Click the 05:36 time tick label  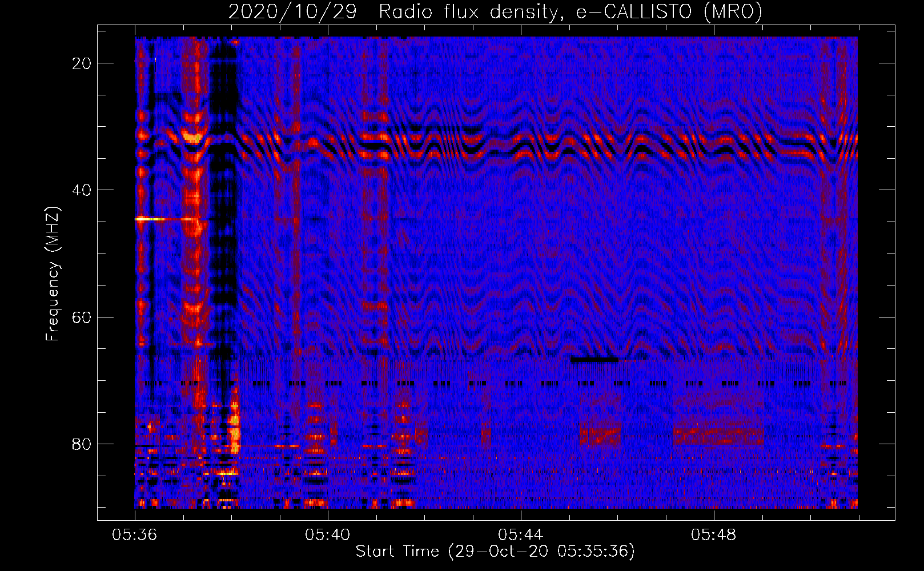135,535
